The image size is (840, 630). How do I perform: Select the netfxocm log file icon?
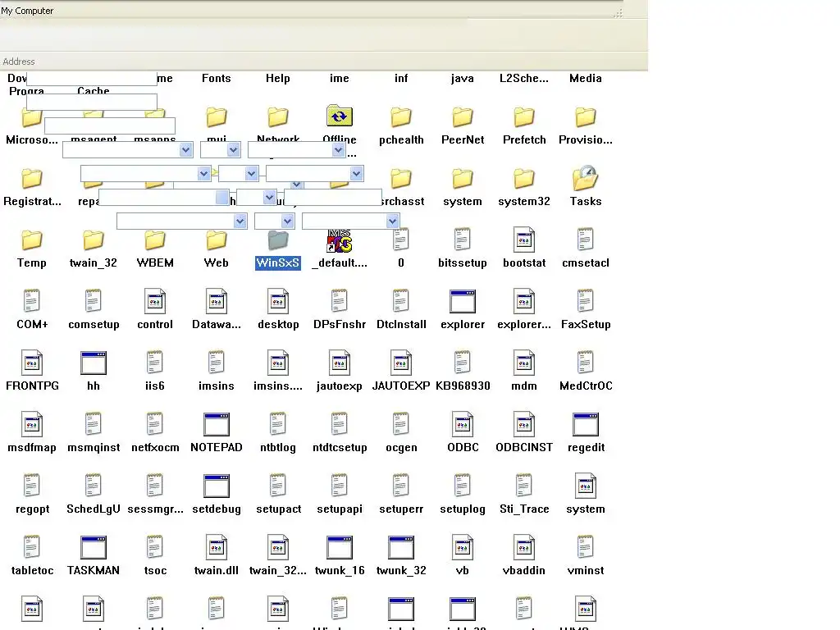155,424
